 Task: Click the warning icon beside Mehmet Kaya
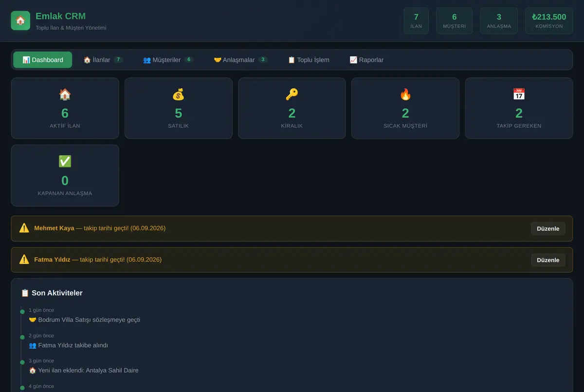(x=24, y=228)
